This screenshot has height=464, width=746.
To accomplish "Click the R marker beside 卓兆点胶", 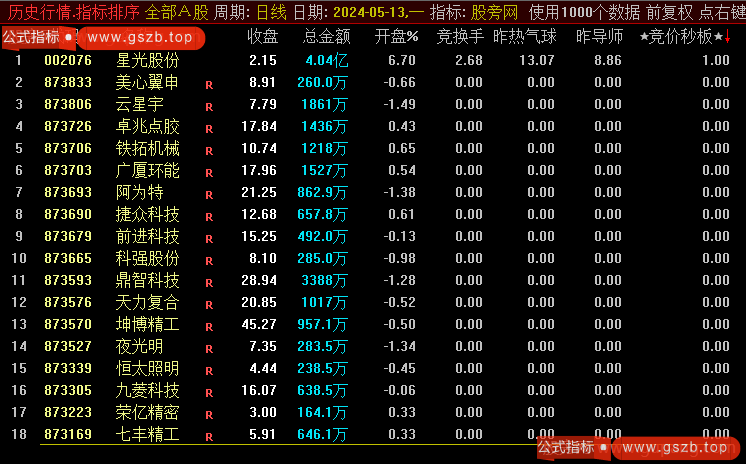I will (x=209, y=128).
